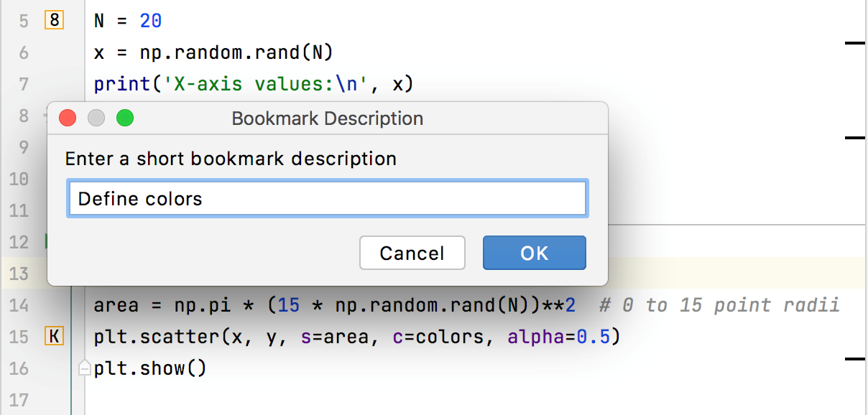The image size is (868, 415).
Task: Click the yellow minimize icon on the dialog
Action: pos(96,118)
